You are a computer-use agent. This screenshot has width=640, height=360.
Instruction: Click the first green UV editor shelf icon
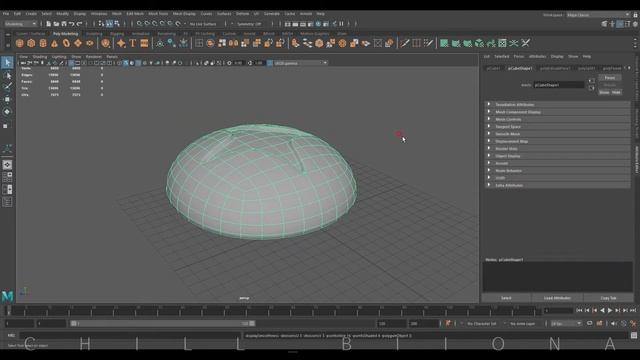[444, 43]
